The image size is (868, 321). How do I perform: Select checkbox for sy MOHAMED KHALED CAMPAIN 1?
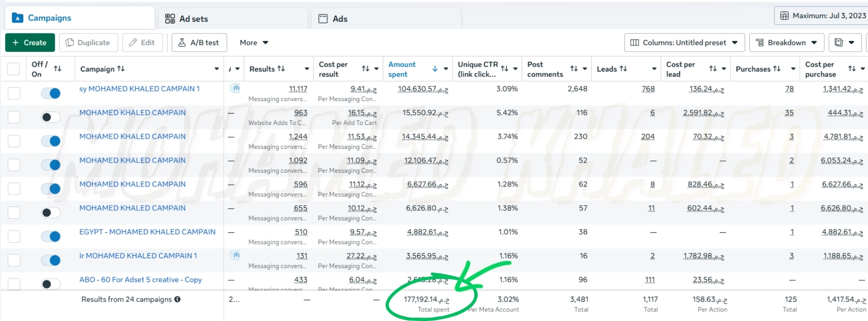(14, 93)
